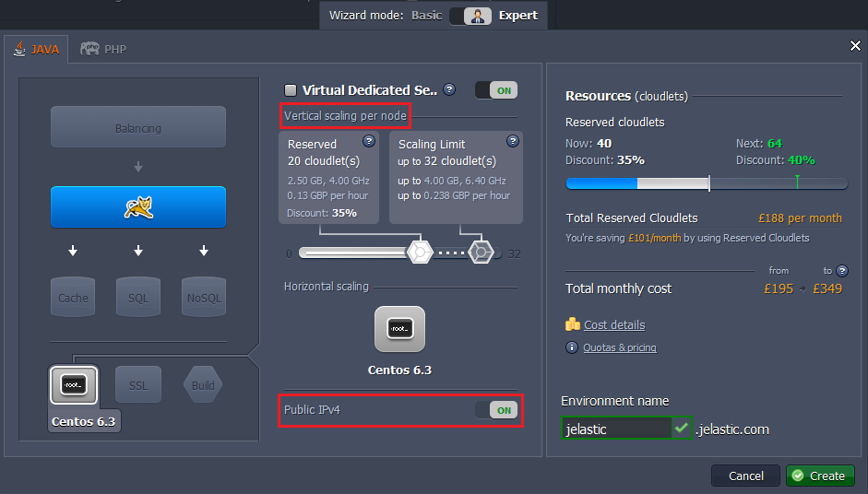Viewport: 868px width, 494px height.
Task: Select the Tomcat application server block
Action: tap(138, 207)
